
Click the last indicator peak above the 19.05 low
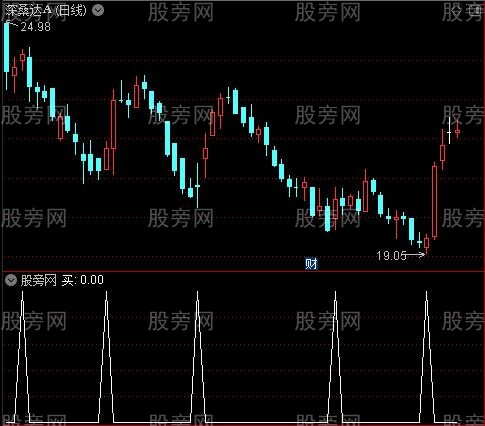pyautogui.click(x=427, y=357)
